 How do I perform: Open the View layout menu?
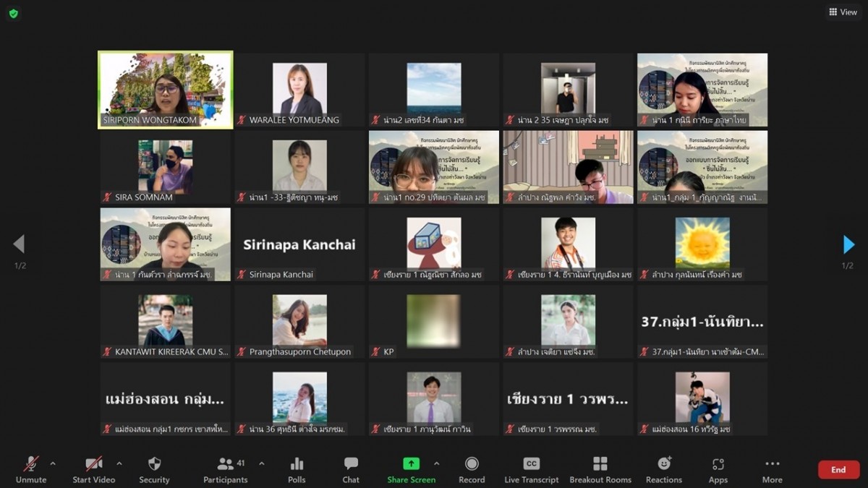click(843, 12)
